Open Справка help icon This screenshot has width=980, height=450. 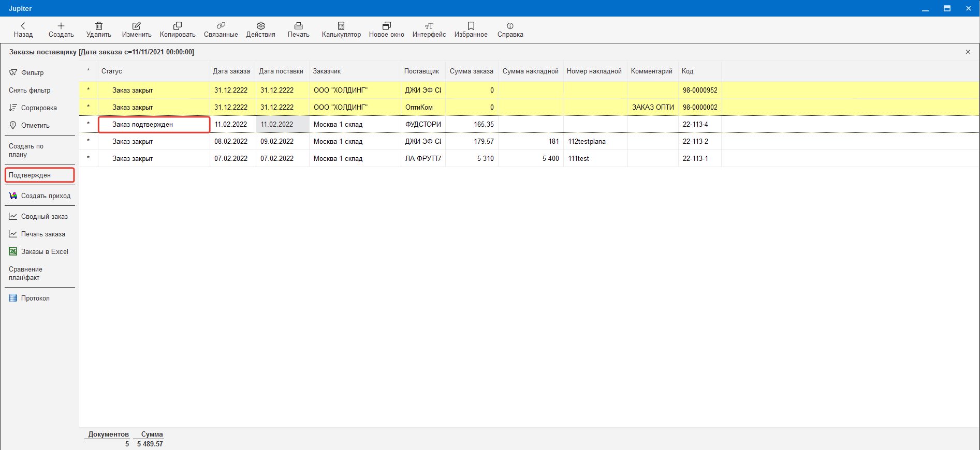(x=510, y=30)
